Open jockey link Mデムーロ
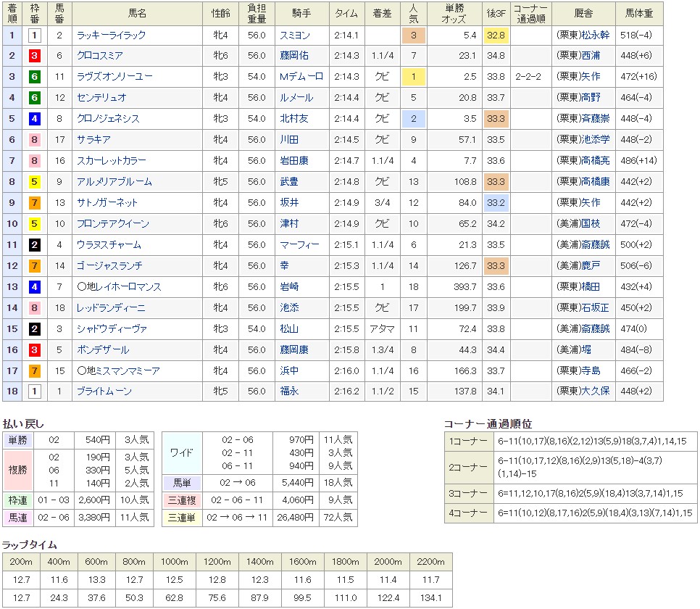The height and width of the screenshot is (609, 700). point(301,77)
